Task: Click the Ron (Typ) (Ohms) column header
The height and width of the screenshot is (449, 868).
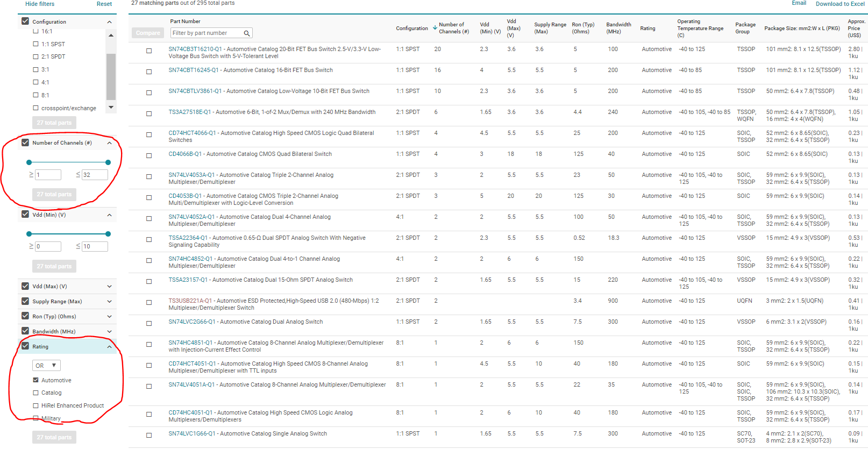Action: (583, 28)
